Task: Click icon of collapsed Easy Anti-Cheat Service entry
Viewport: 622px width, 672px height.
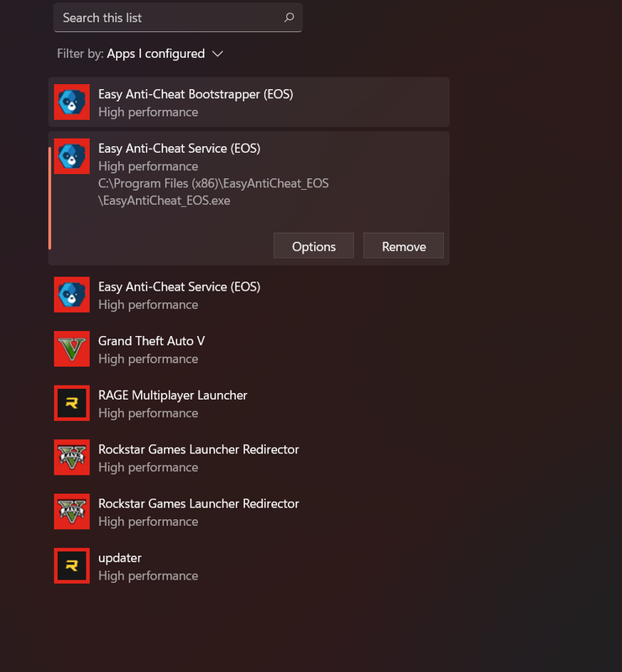Action: [x=71, y=295]
